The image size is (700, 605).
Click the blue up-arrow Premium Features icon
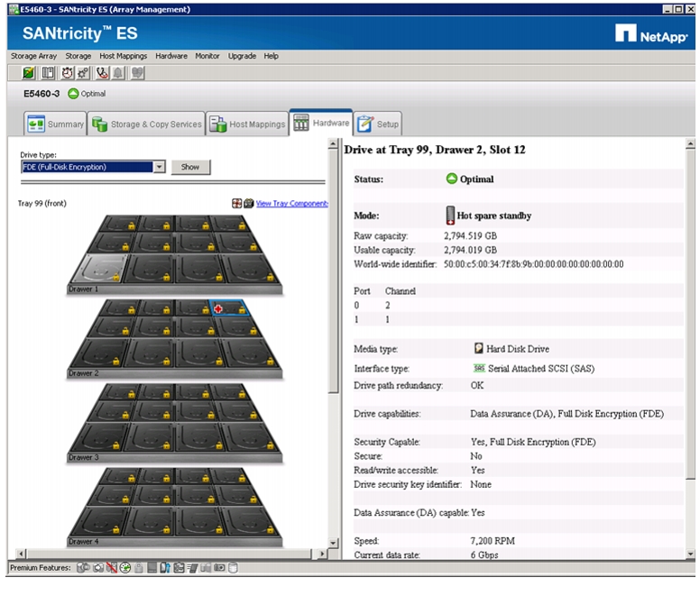click(x=165, y=568)
